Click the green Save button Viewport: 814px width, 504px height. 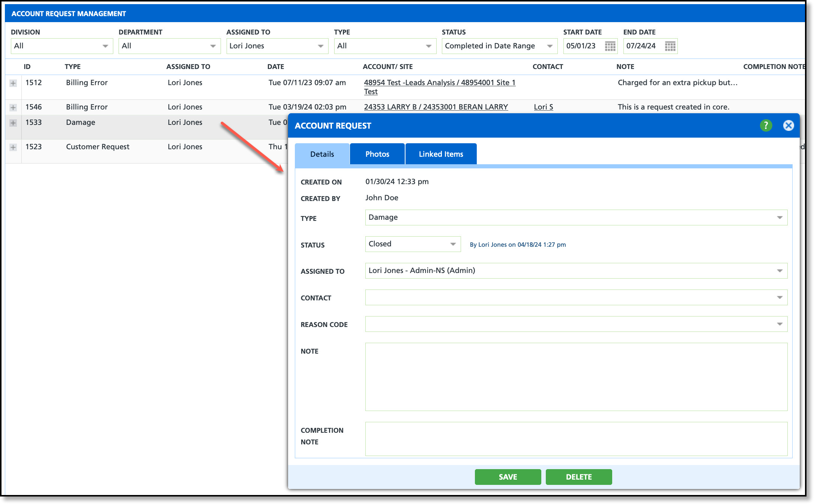[x=508, y=477]
